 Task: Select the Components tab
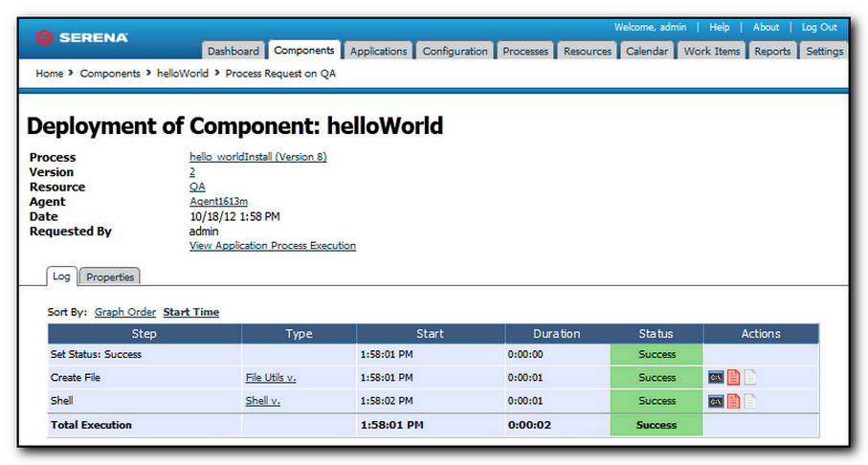pyautogui.click(x=304, y=50)
